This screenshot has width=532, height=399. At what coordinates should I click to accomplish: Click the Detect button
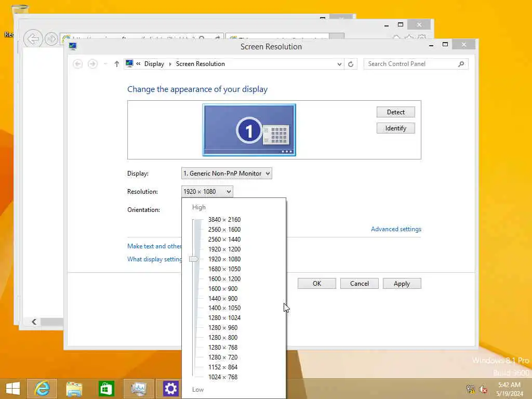point(395,112)
